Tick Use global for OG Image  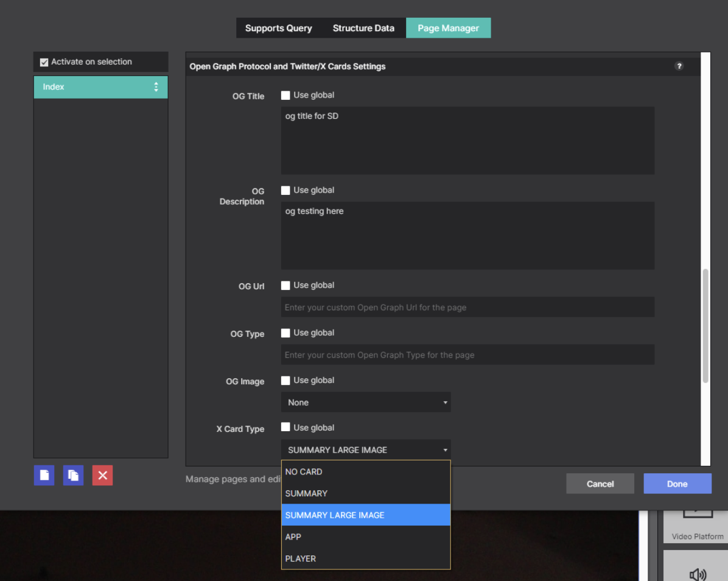click(285, 381)
